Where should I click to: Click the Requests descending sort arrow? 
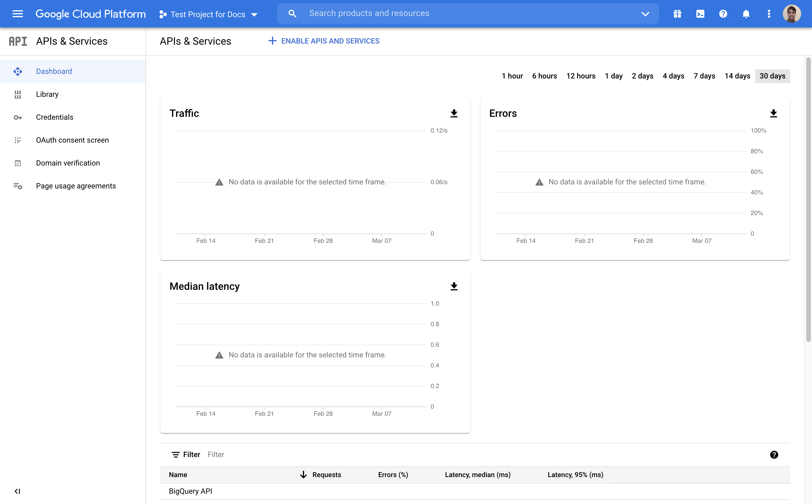point(303,475)
